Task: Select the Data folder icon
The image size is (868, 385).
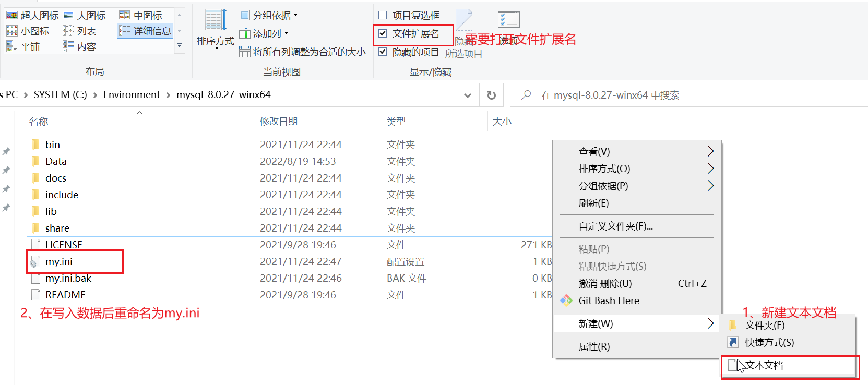Action: coord(35,161)
